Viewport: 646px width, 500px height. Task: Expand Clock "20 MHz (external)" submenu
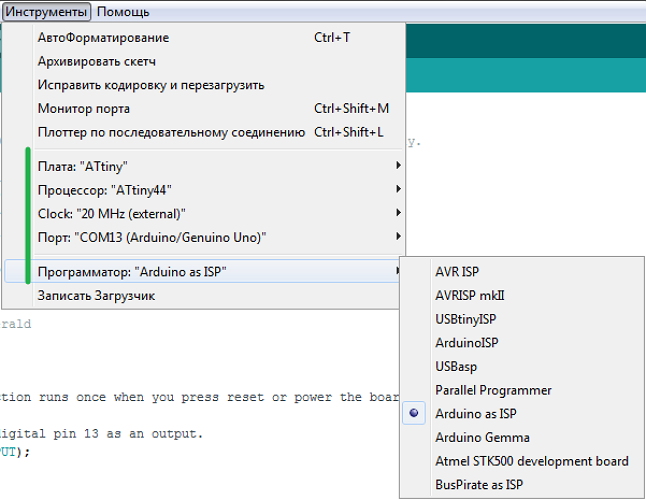(x=111, y=214)
